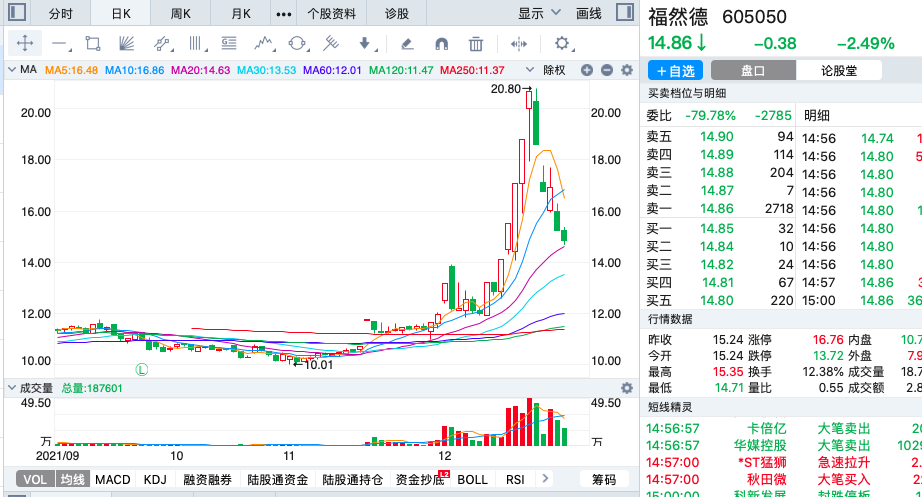
Task: Switch to 月K monthly chart tab
Action: pos(241,14)
